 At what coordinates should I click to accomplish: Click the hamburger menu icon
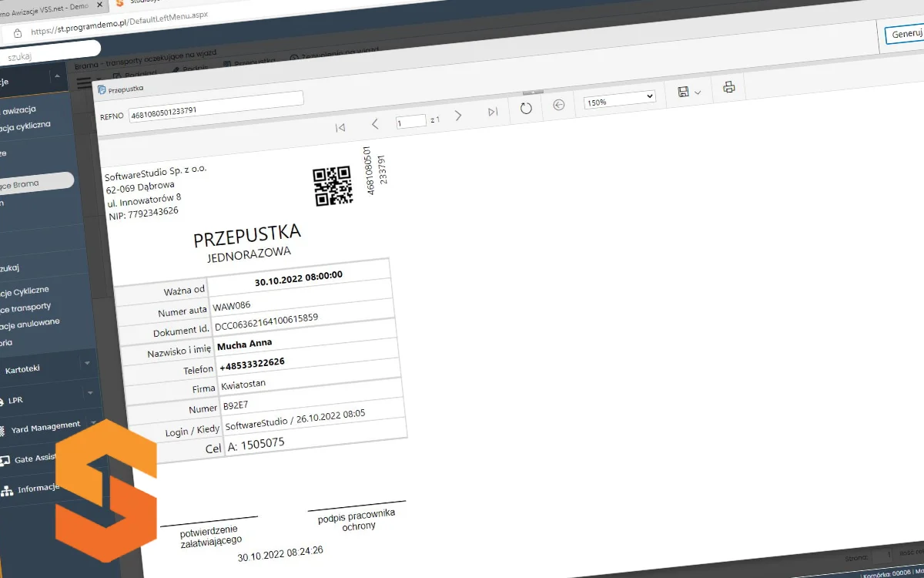(84, 84)
